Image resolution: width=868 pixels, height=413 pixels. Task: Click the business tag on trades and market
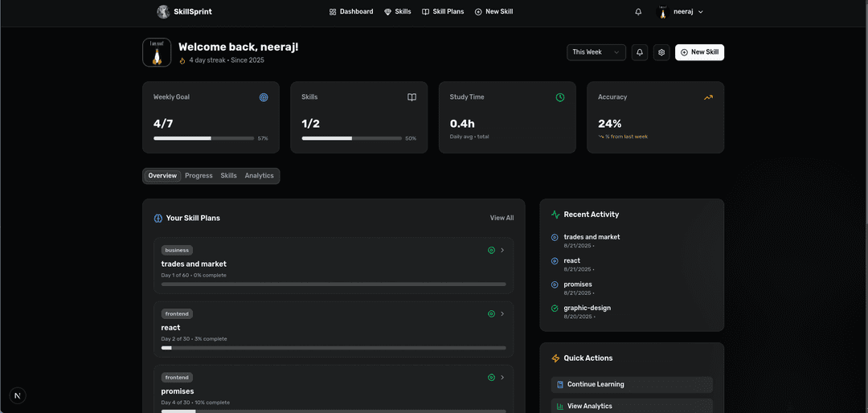click(177, 250)
